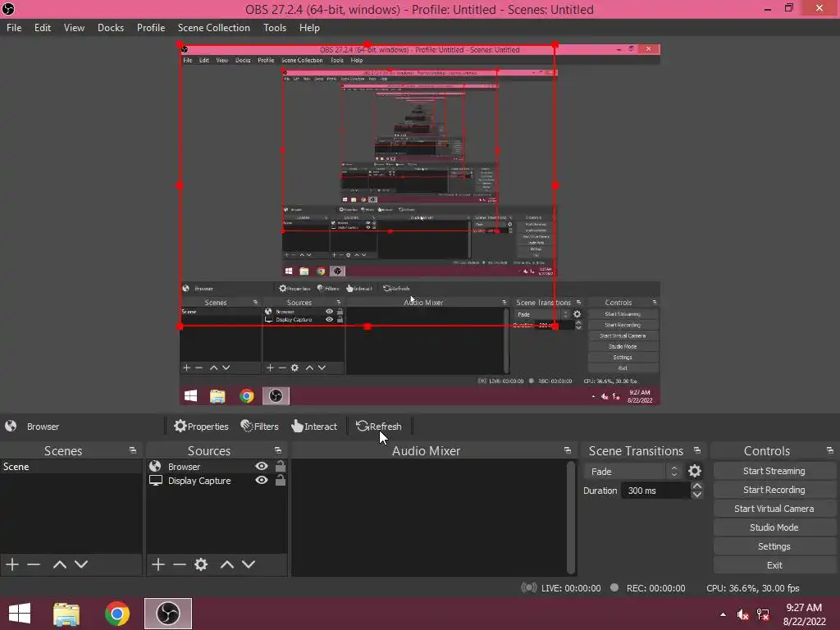Screen dimensions: 840x630
Task: Open Windows Start menu
Action: point(20,614)
